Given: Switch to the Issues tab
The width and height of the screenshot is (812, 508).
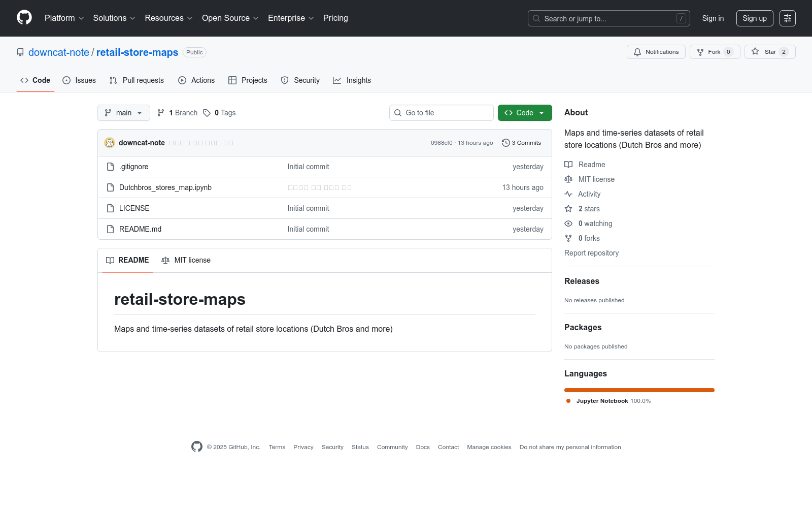Looking at the screenshot, I should [79, 80].
